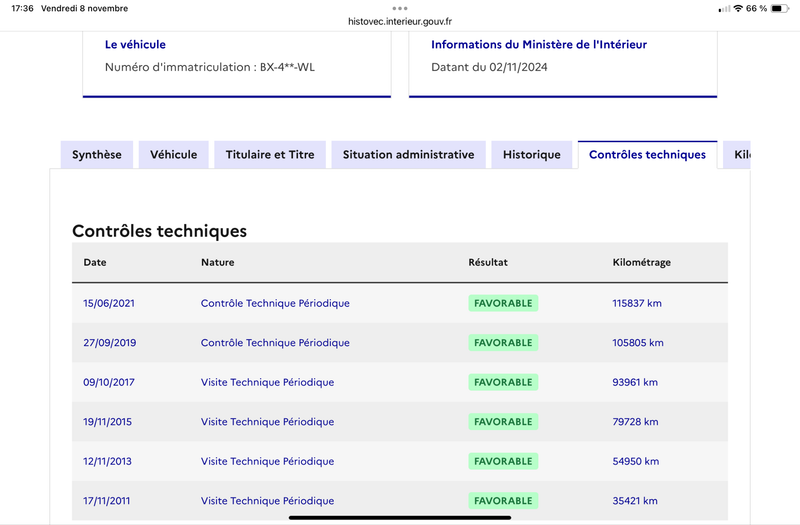Select the 79728 km mileage value
This screenshot has height=525, width=800.
click(x=635, y=422)
